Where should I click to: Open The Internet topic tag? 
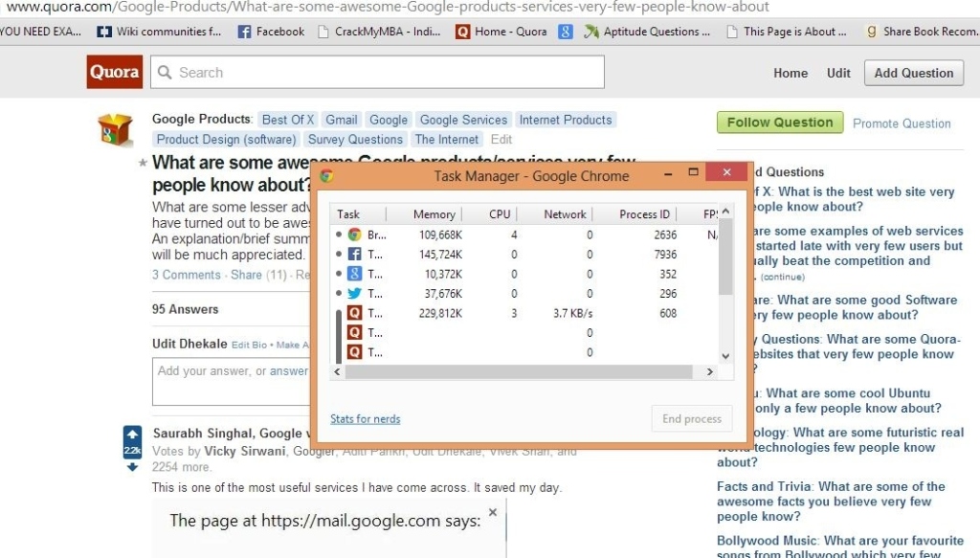446,139
